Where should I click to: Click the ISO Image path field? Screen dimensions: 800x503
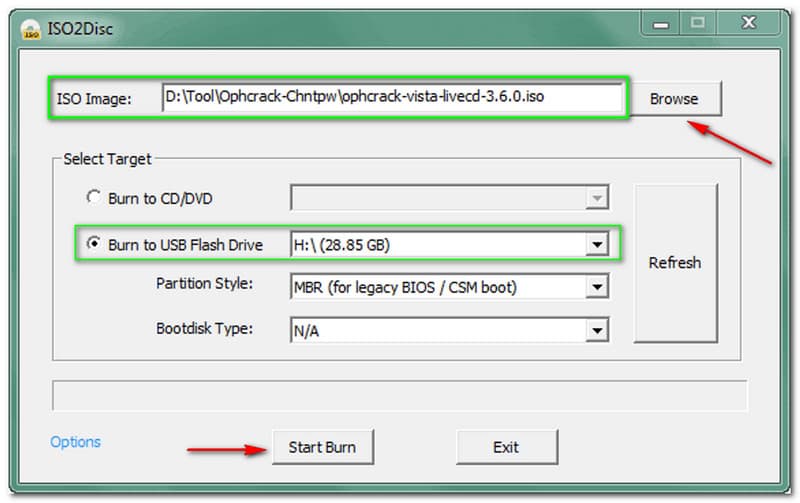[x=392, y=97]
